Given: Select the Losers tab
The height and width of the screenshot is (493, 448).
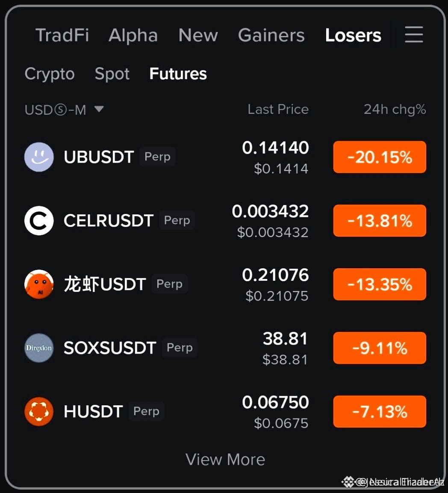Looking at the screenshot, I should [353, 35].
